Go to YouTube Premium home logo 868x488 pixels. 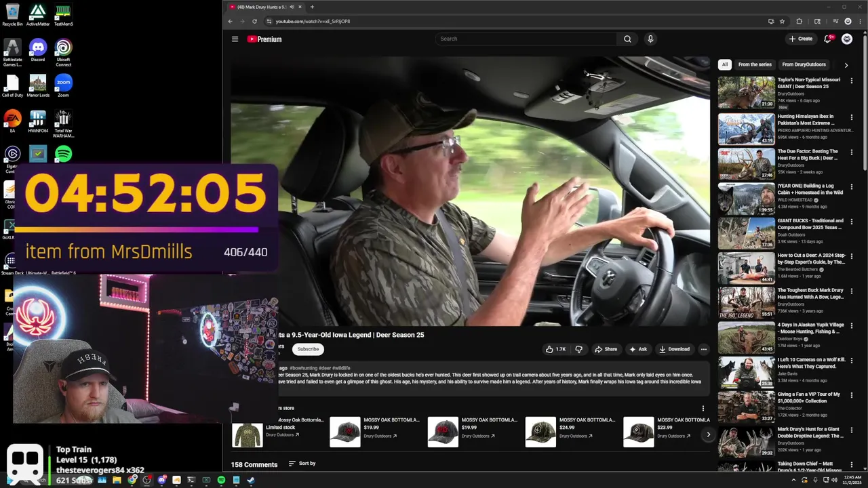pos(264,39)
